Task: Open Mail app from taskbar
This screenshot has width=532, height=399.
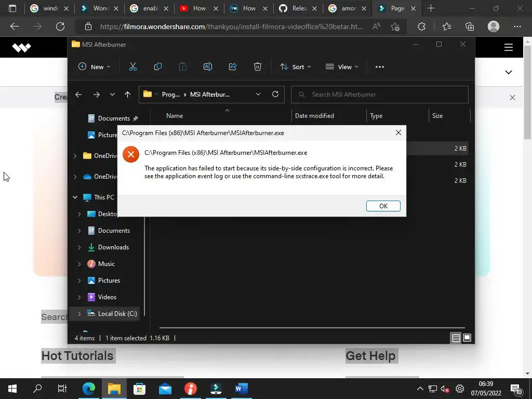Action: coord(165,389)
